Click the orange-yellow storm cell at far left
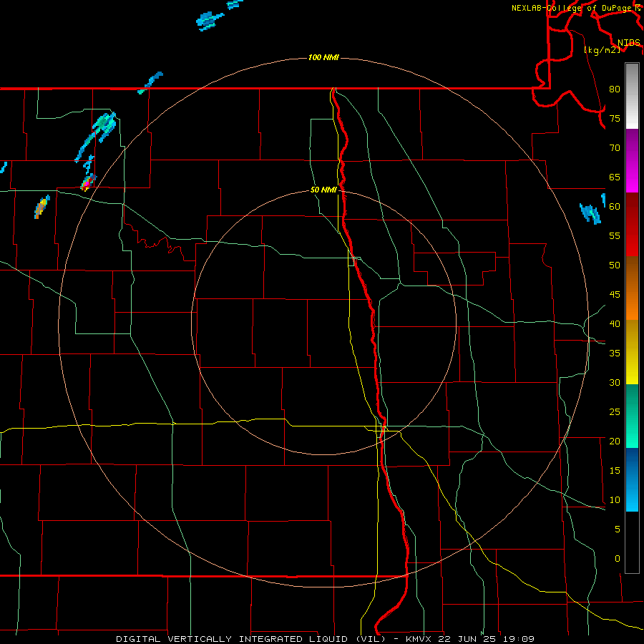Image resolution: width=644 pixels, height=644 pixels. click(x=42, y=207)
